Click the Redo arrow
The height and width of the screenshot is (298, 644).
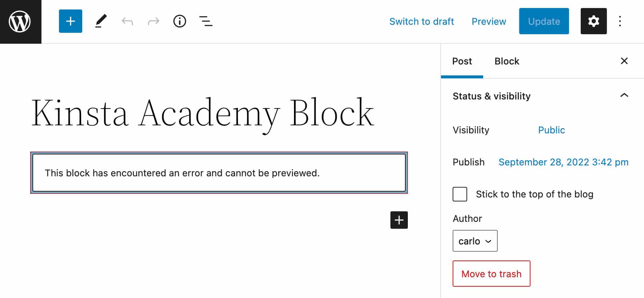(x=154, y=21)
